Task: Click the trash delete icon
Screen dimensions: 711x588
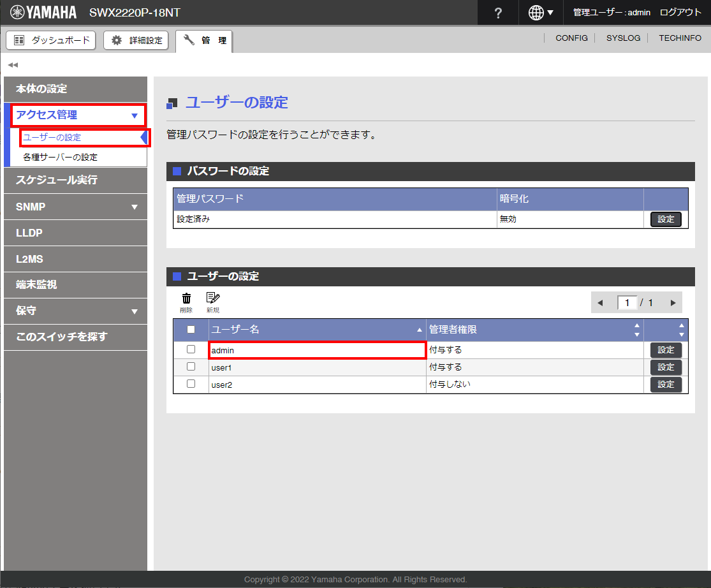Action: pos(186,298)
